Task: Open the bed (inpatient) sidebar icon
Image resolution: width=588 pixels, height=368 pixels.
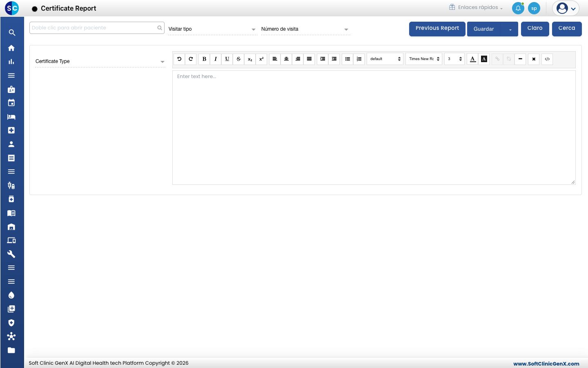Action: [x=11, y=117]
